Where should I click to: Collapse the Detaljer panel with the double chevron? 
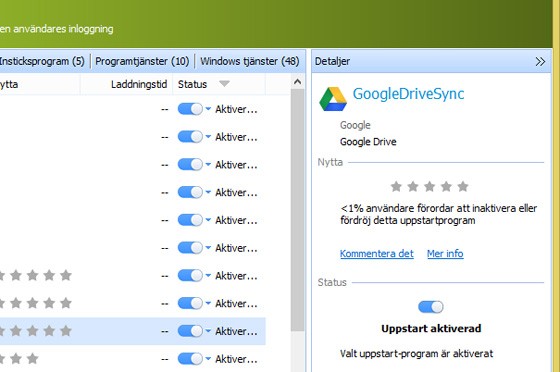click(540, 62)
